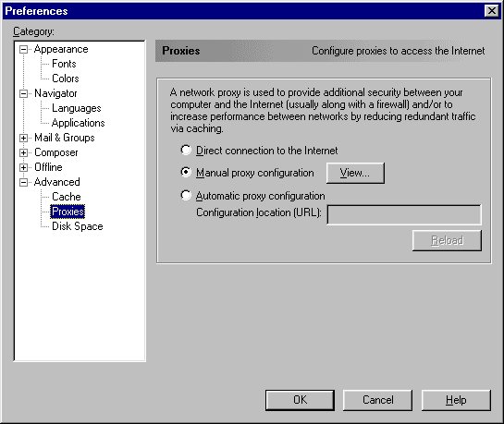This screenshot has height=424, width=504.
Task: Choose Manual proxy configuration option
Action: 186,173
